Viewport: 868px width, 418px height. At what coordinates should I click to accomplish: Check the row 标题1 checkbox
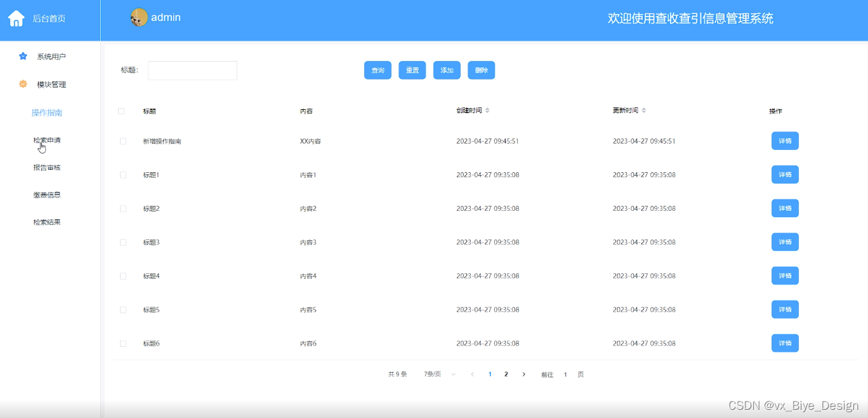(x=123, y=175)
